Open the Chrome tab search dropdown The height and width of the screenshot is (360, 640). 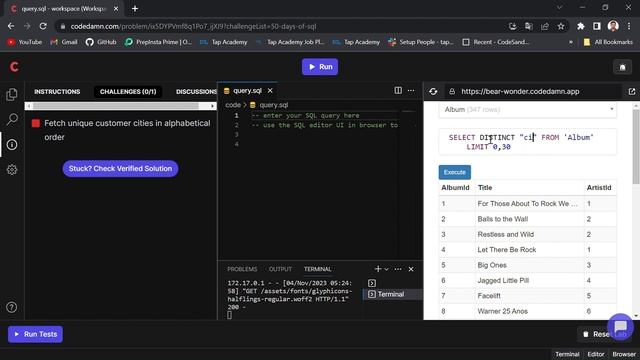point(560,8)
